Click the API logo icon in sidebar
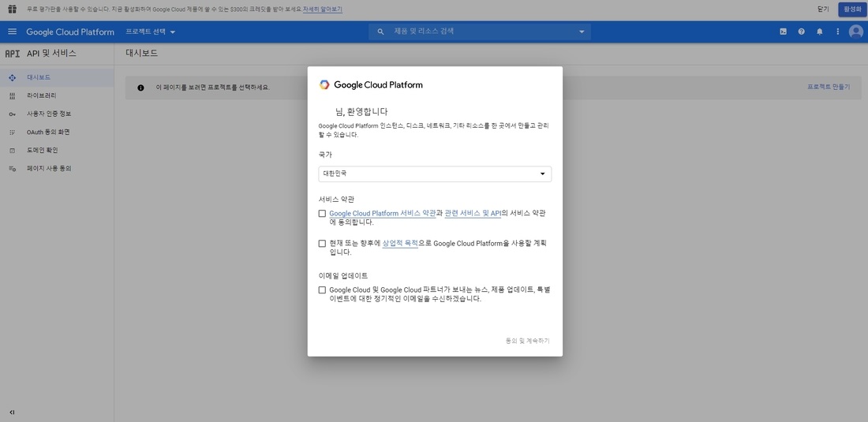 (12, 54)
